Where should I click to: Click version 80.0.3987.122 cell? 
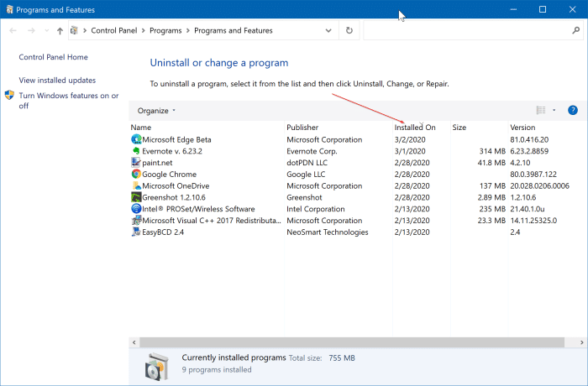[533, 175]
